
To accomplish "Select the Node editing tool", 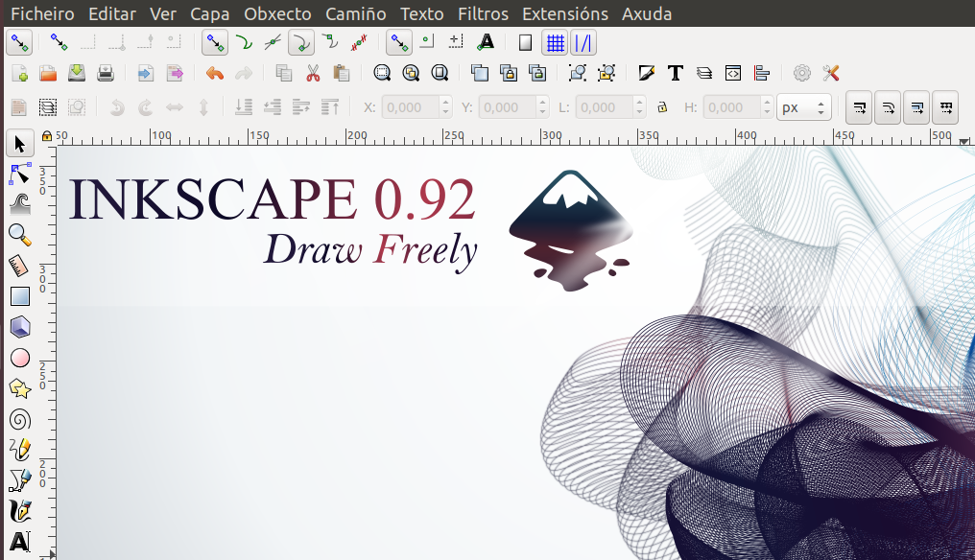I will point(21,175).
